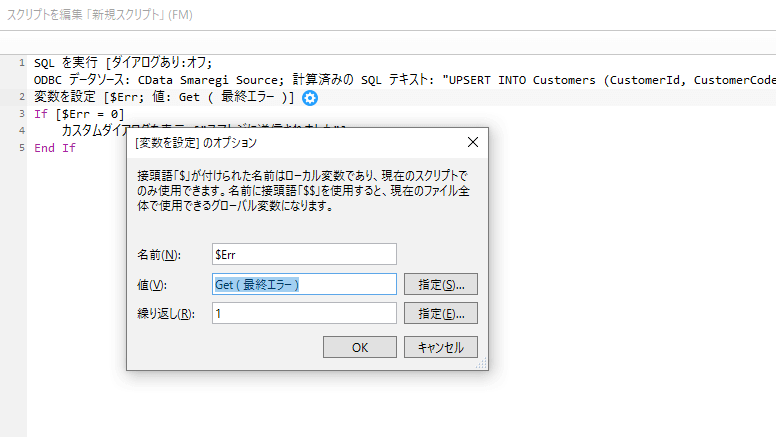This screenshot has height=437, width=776.
Task: Confirm the variable options with OK
Action: [360, 347]
